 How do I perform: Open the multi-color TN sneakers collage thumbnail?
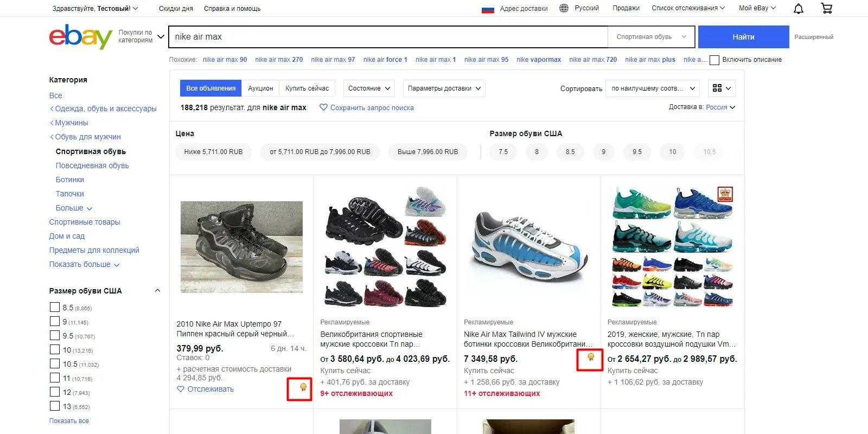(672, 247)
